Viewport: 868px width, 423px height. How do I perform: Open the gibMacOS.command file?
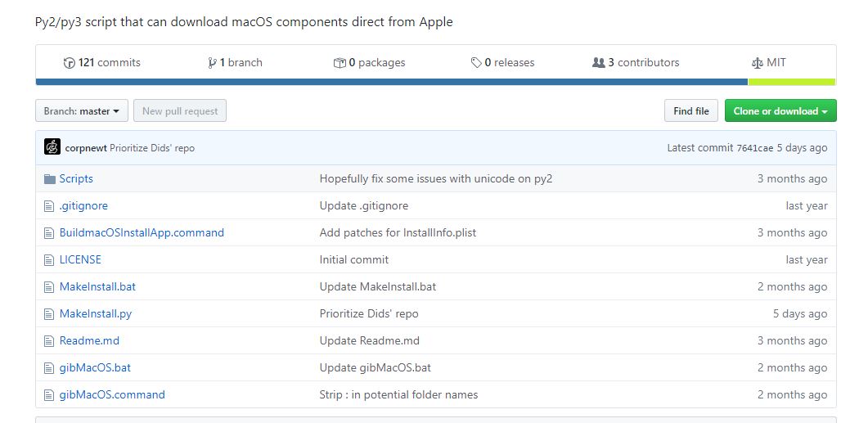tap(112, 394)
